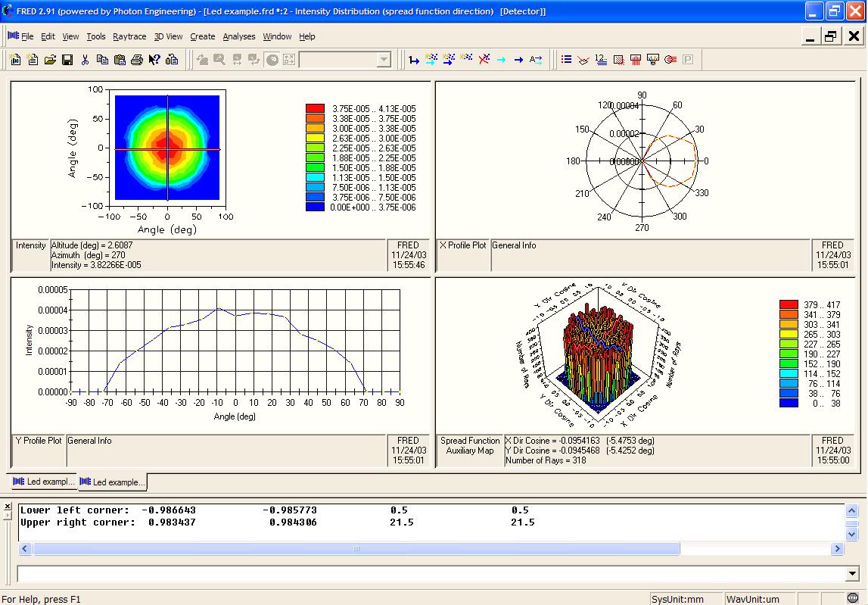The height and width of the screenshot is (605, 868).
Task: Click the single ray trace "1" arrow icon
Action: click(414, 59)
